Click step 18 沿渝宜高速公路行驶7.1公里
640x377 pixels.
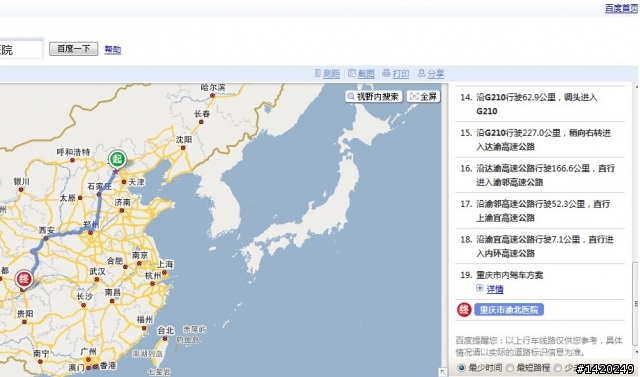(540, 246)
